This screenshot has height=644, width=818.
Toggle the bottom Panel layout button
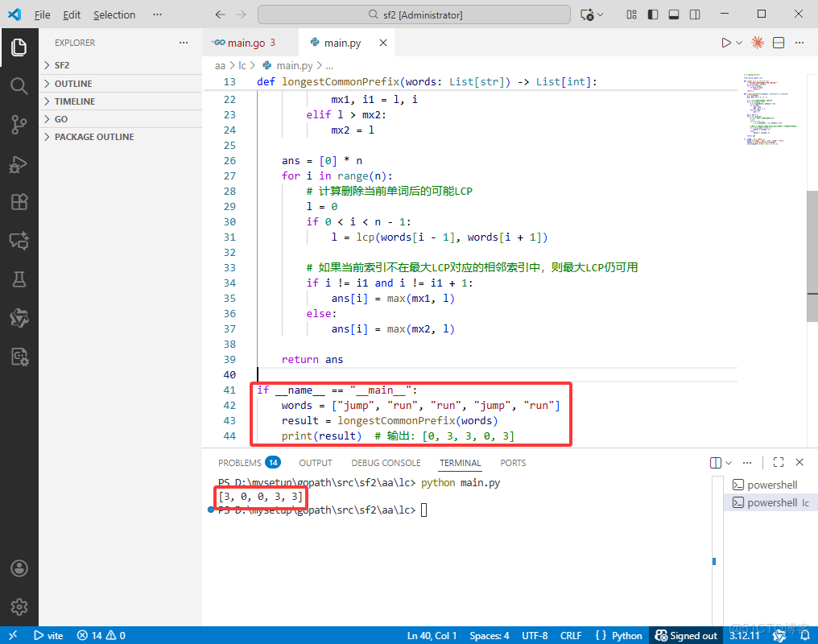tap(674, 14)
